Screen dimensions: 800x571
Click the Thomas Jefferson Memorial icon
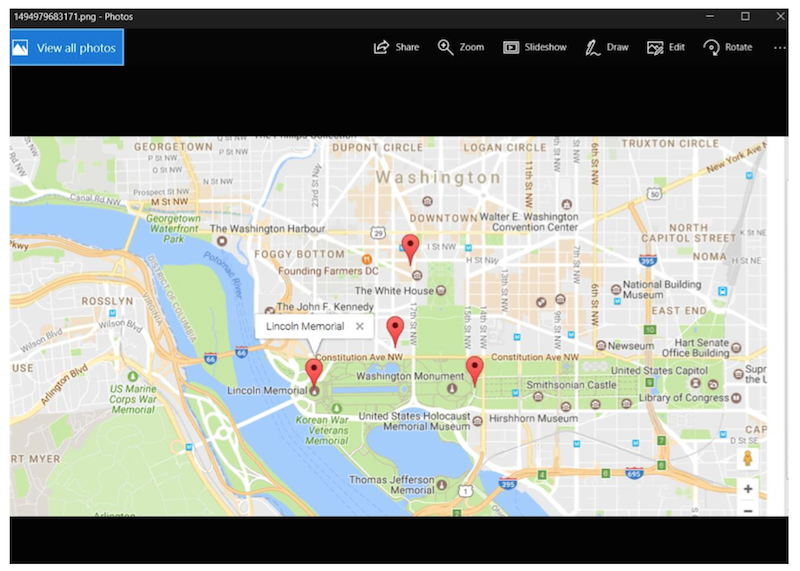click(x=442, y=484)
